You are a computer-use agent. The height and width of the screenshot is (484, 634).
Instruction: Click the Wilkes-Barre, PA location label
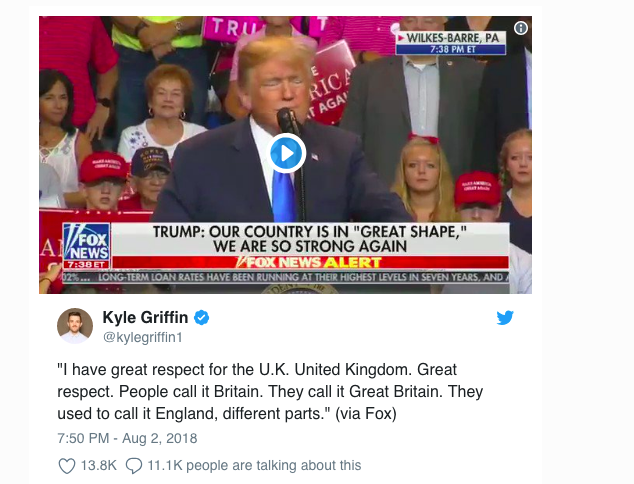click(452, 38)
